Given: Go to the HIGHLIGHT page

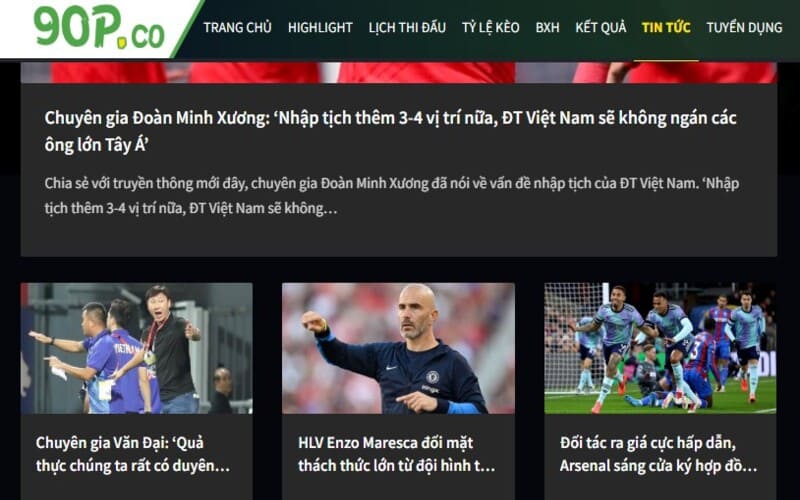Looking at the screenshot, I should [x=320, y=28].
